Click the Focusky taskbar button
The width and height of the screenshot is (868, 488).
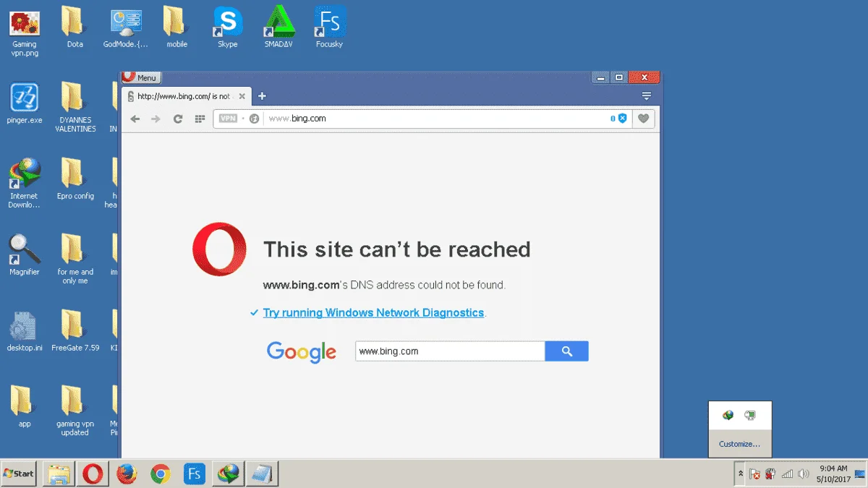click(x=195, y=474)
